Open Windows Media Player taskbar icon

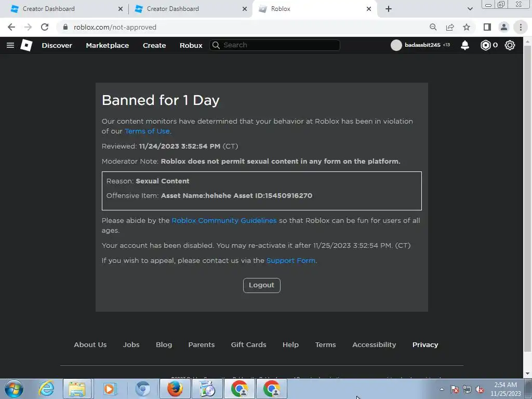(x=109, y=389)
